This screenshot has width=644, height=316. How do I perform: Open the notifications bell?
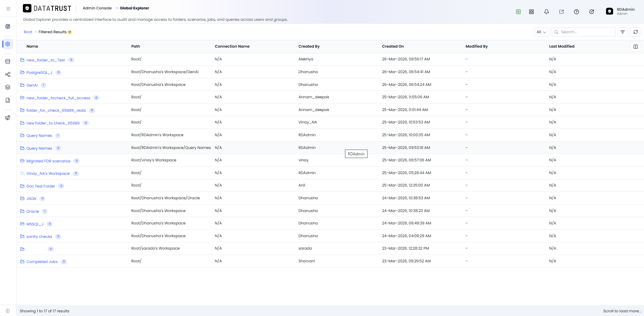click(x=547, y=12)
